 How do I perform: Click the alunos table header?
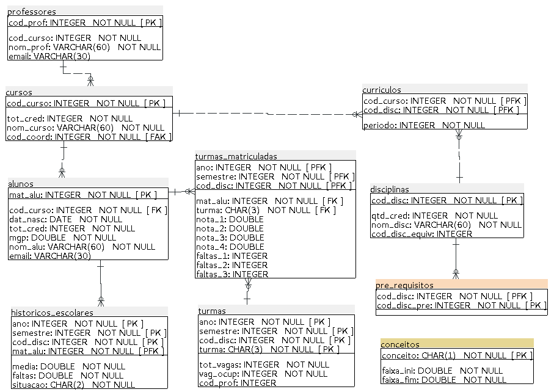(x=21, y=183)
